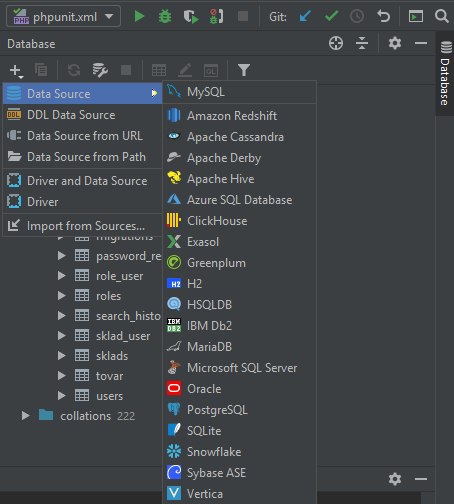Screen dimensions: 454x504
Task: Select Apache Derby
Action: pos(239,158)
